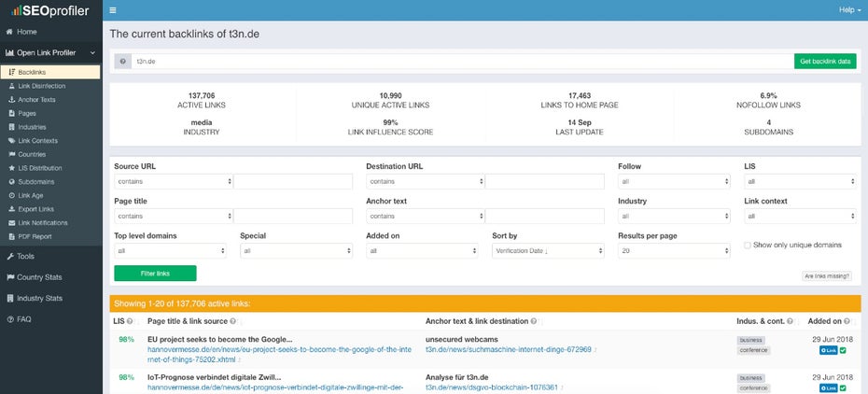Open the Anchor text contains dropdown
The height and width of the screenshot is (394, 868).
[426, 216]
